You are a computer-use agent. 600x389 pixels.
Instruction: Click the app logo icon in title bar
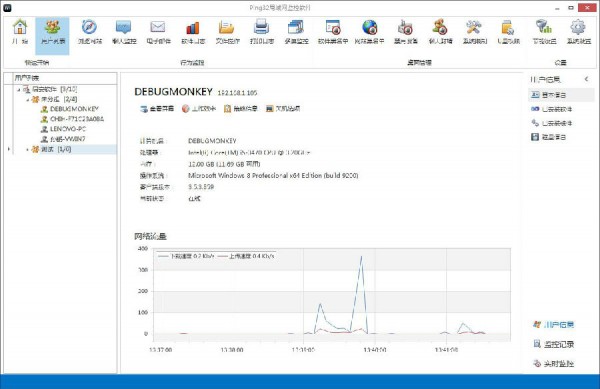(x=7, y=8)
